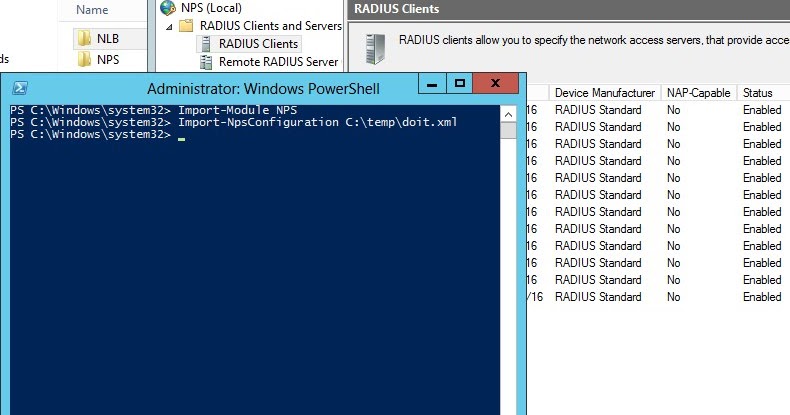The width and height of the screenshot is (790, 415).
Task: Sort by Status column header
Action: pyautogui.click(x=757, y=93)
